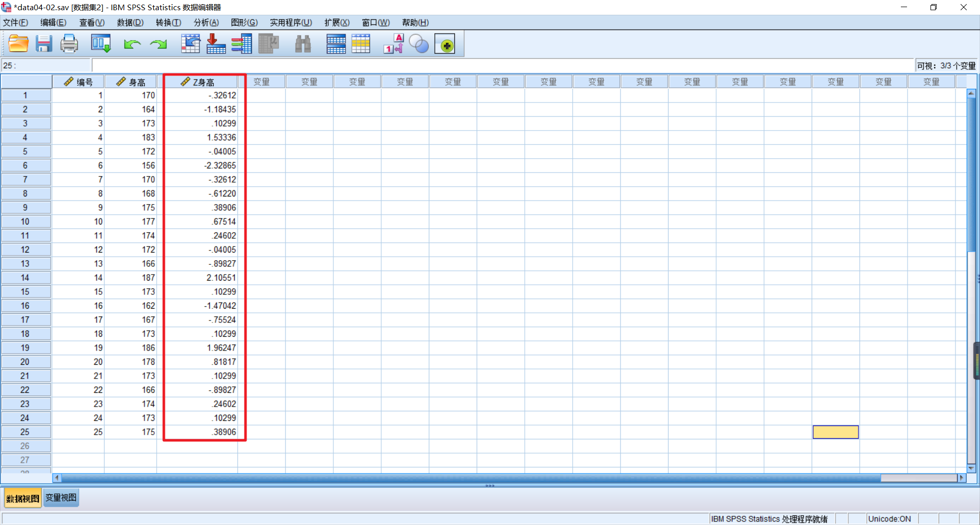Open the 查看(V) menu

92,22
